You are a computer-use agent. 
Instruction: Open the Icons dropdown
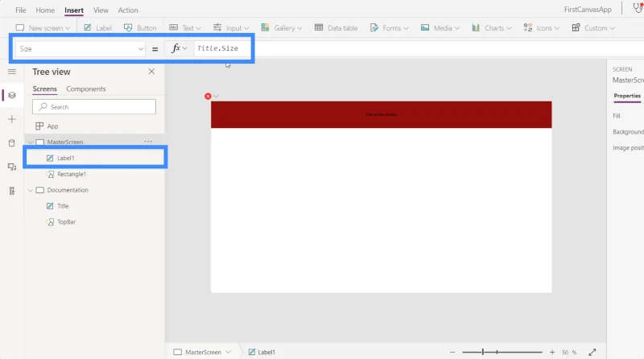(541, 28)
